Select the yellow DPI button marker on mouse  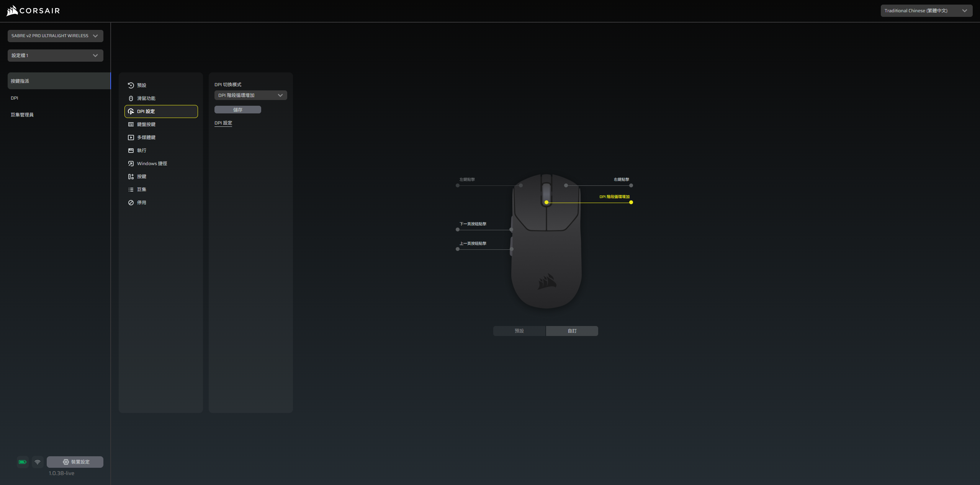click(546, 202)
